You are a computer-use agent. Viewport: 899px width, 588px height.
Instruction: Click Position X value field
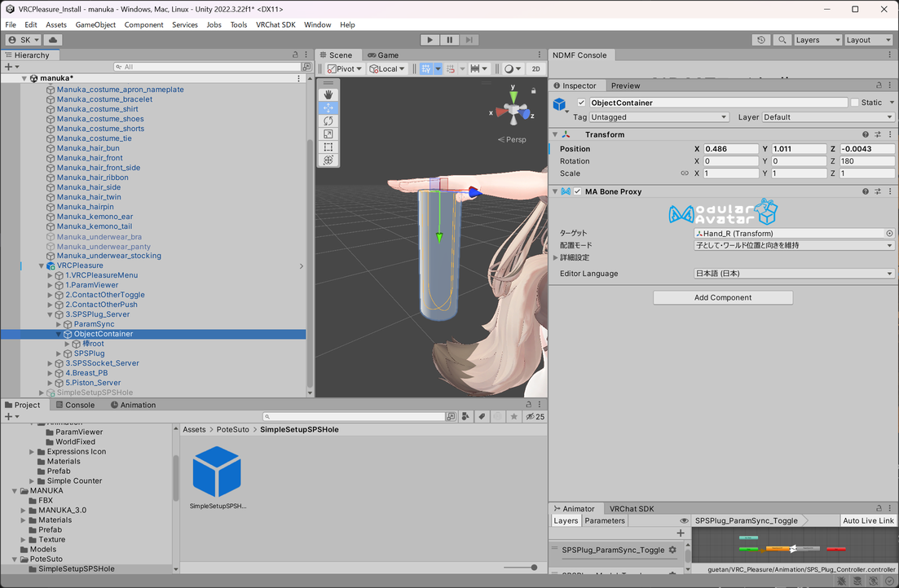(x=730, y=149)
